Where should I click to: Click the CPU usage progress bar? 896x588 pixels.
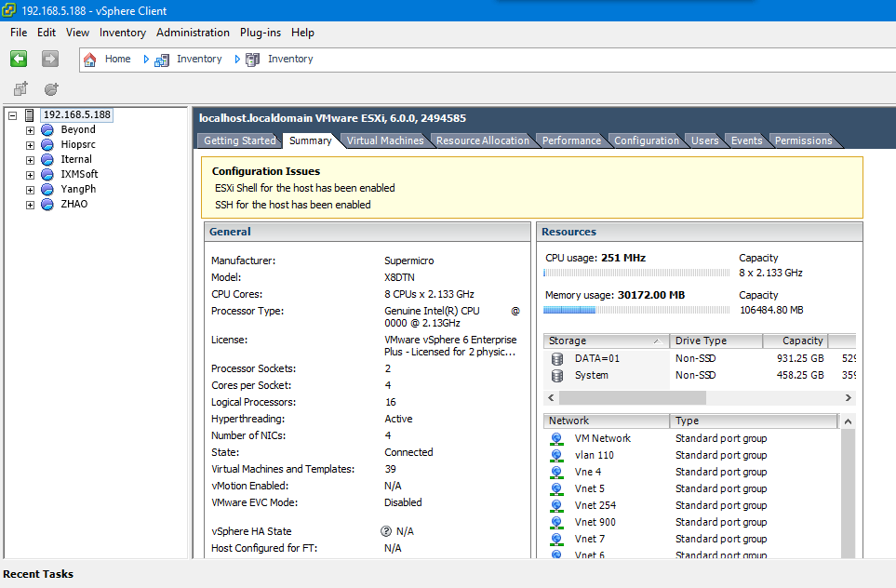(x=636, y=274)
